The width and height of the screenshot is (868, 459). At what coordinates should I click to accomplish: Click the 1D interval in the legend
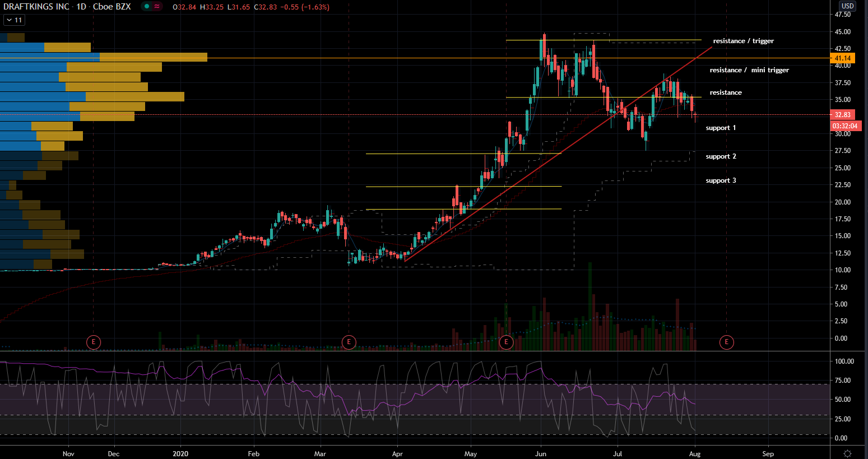[81, 7]
